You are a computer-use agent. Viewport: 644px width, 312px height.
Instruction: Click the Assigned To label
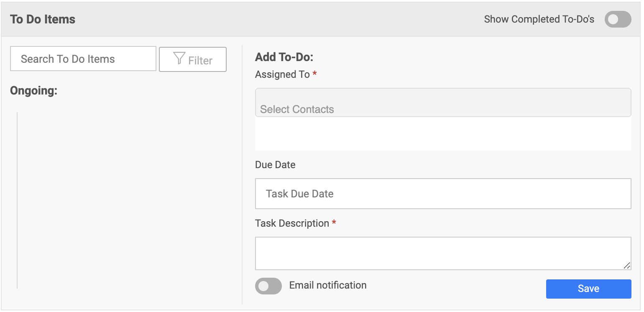282,74
